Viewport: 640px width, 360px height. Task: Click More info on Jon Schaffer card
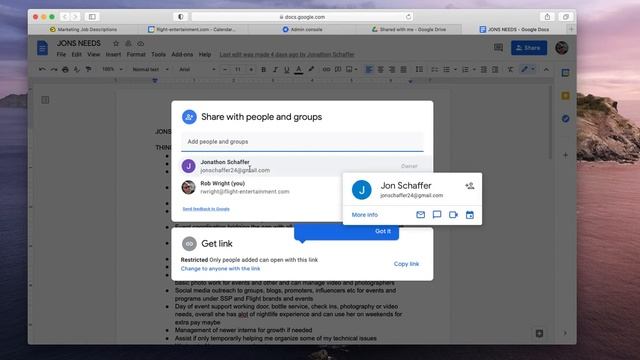tap(364, 215)
